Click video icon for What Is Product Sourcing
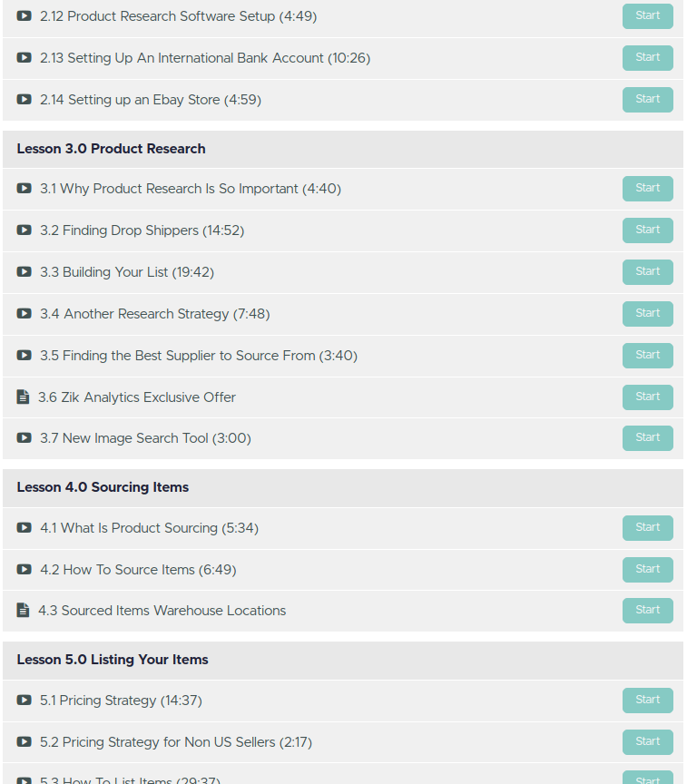 point(25,528)
